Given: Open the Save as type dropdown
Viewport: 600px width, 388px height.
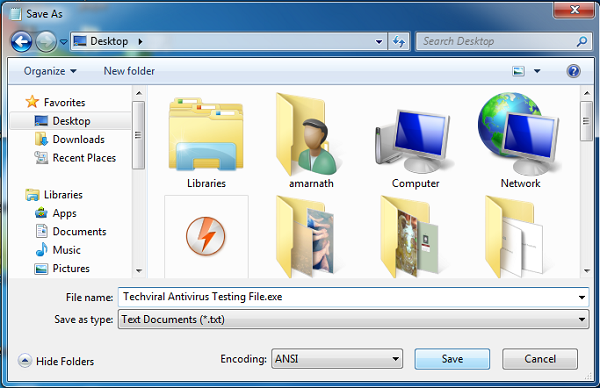Looking at the screenshot, I should point(353,319).
